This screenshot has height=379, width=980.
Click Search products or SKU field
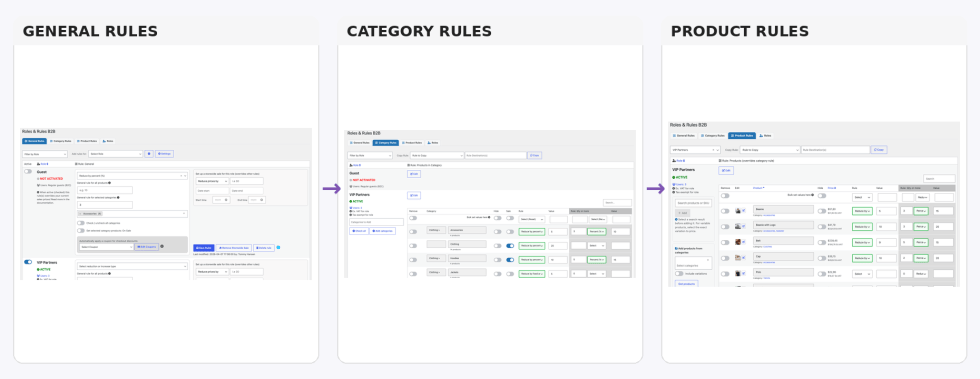pos(693,203)
